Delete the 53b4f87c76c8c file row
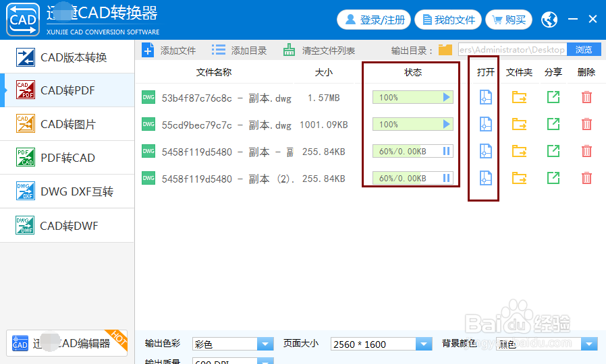 pyautogui.click(x=586, y=97)
